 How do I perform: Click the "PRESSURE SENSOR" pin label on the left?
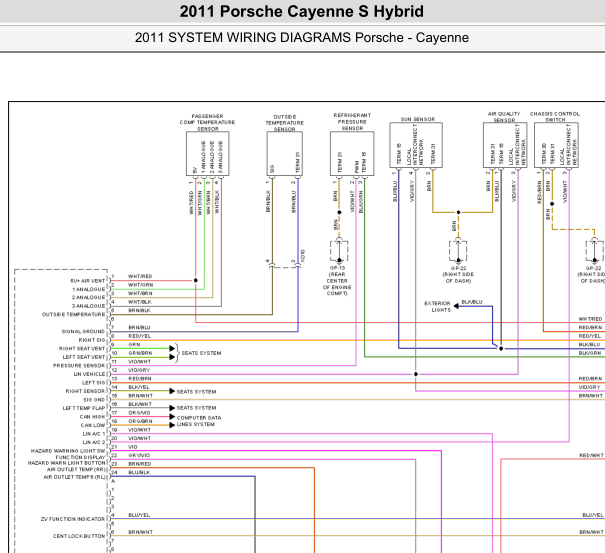pos(79,365)
